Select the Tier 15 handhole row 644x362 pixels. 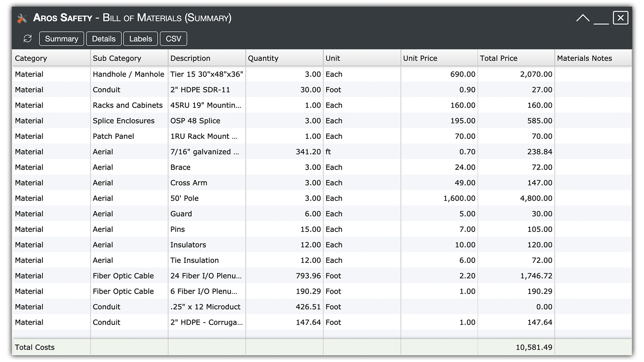click(207, 74)
